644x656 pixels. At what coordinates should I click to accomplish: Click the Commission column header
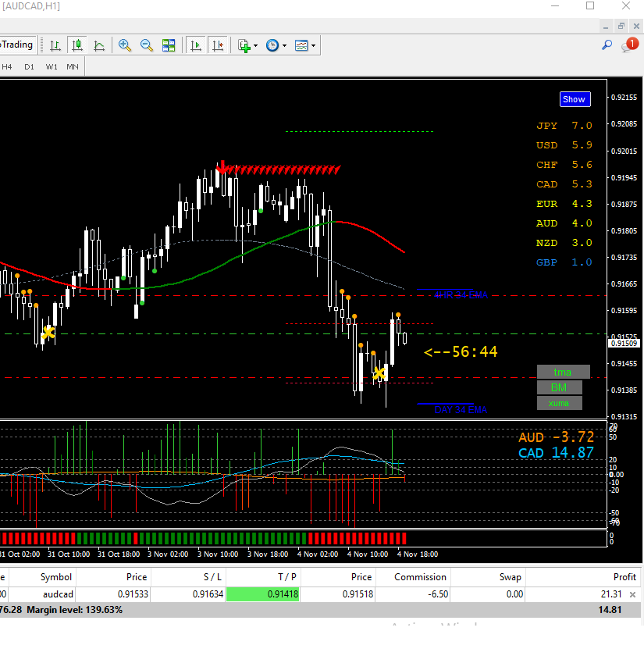tap(413, 577)
